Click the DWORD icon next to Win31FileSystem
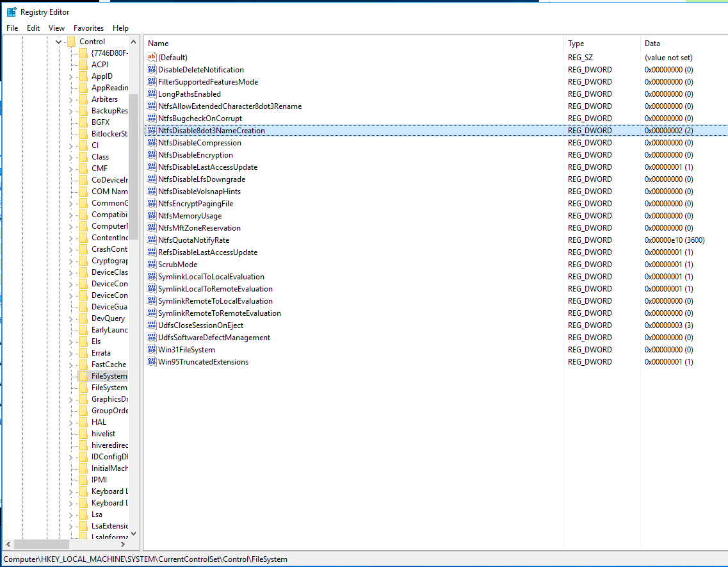This screenshot has width=728, height=567. click(x=150, y=349)
